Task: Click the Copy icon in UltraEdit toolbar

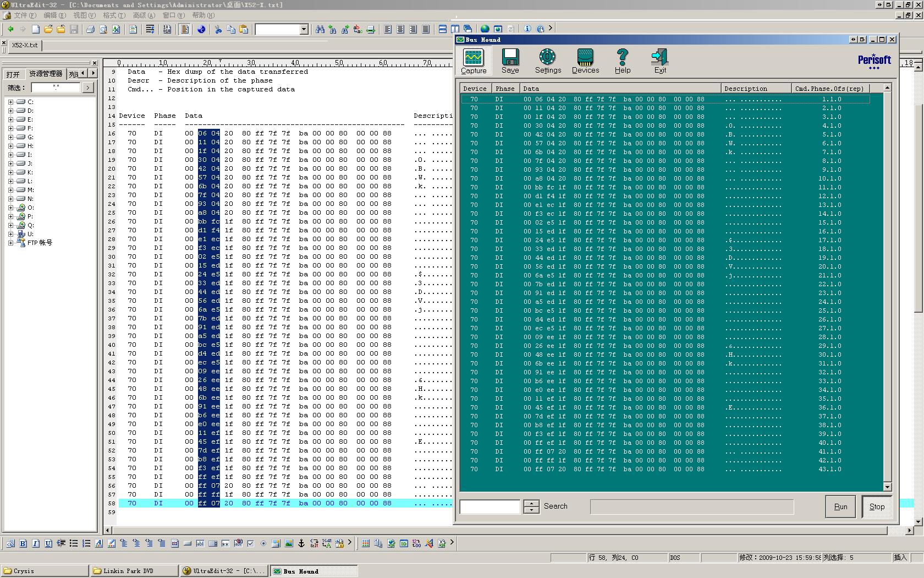Action: (x=231, y=29)
